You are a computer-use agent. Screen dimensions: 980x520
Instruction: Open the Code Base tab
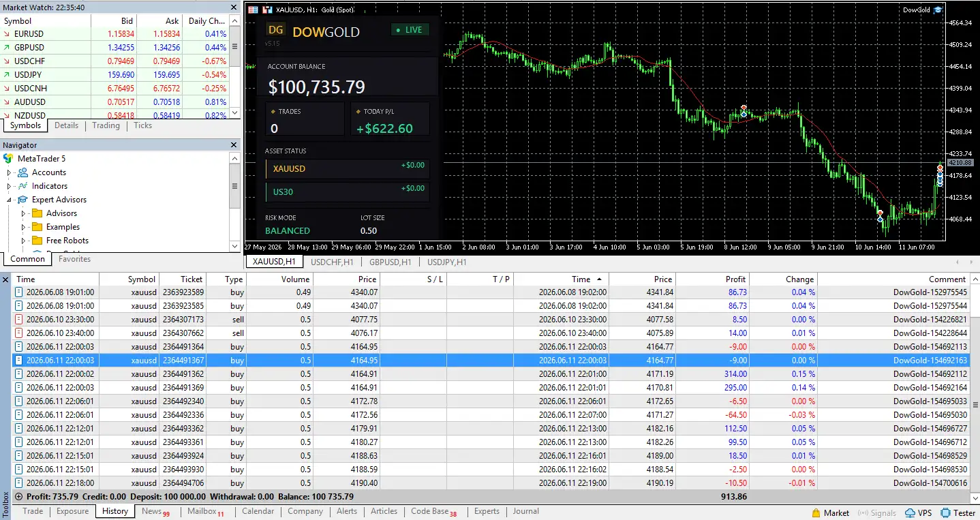click(x=433, y=511)
